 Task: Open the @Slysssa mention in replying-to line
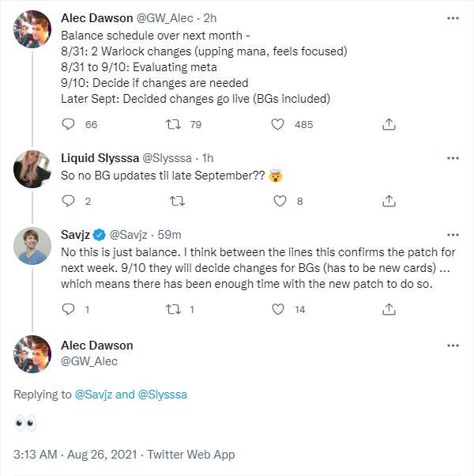[x=163, y=394]
